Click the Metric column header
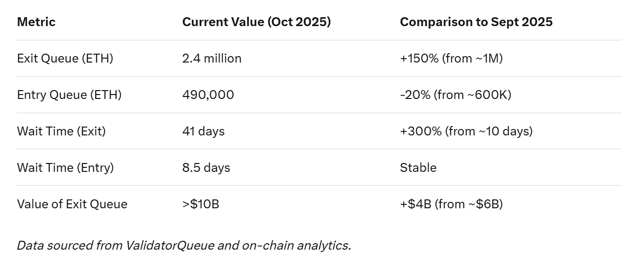 coord(36,22)
